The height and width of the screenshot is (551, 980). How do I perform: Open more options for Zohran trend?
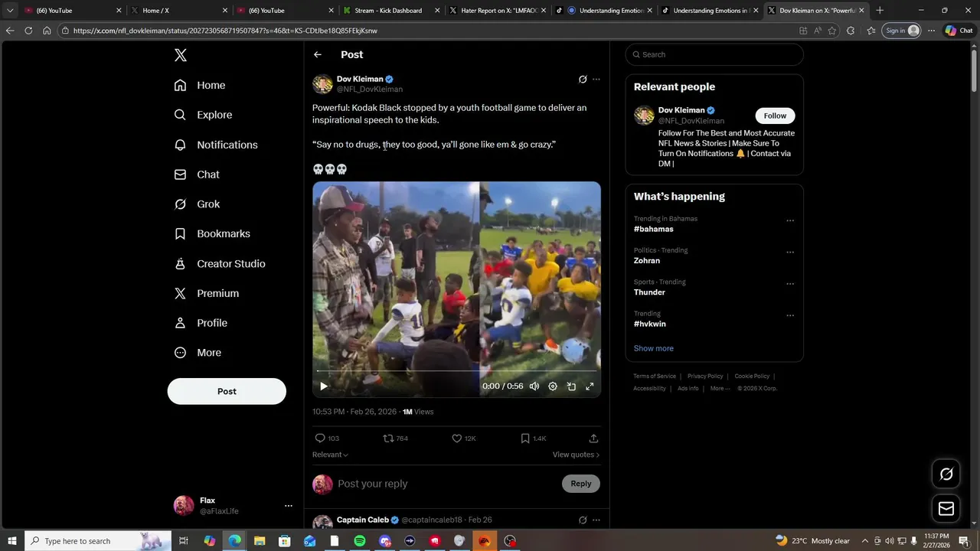coord(790,253)
